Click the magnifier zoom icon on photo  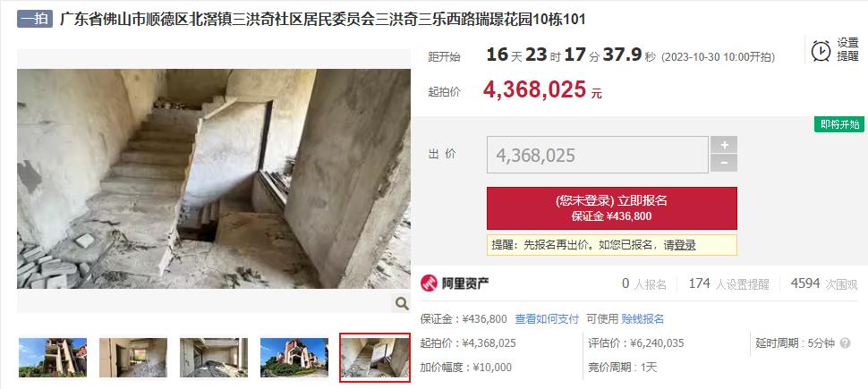[x=402, y=302]
